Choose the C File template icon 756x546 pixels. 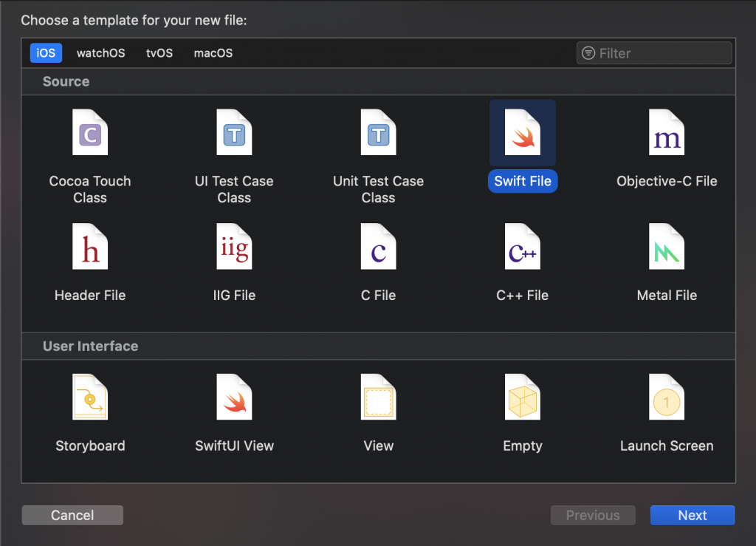(379, 247)
